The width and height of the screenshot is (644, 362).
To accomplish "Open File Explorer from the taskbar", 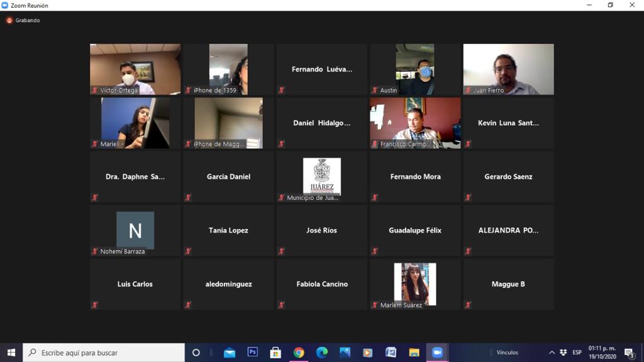I will [414, 353].
